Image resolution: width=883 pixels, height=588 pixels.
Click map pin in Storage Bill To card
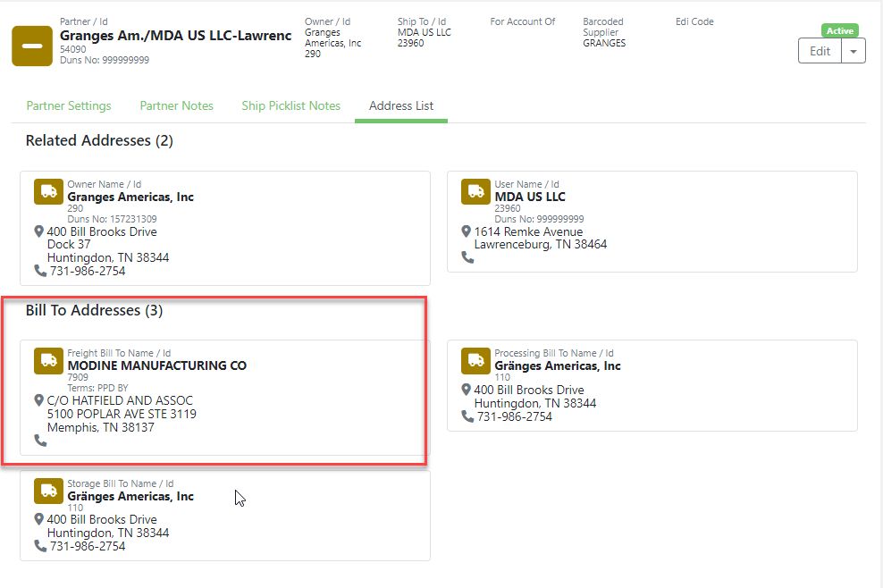[38, 518]
